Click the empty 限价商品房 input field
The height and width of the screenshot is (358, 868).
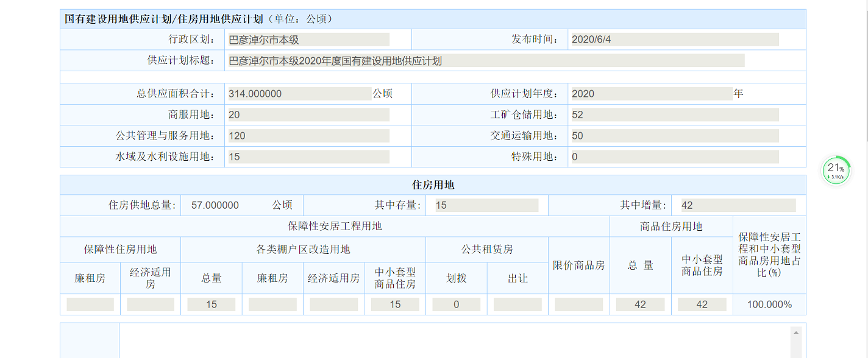(x=578, y=304)
